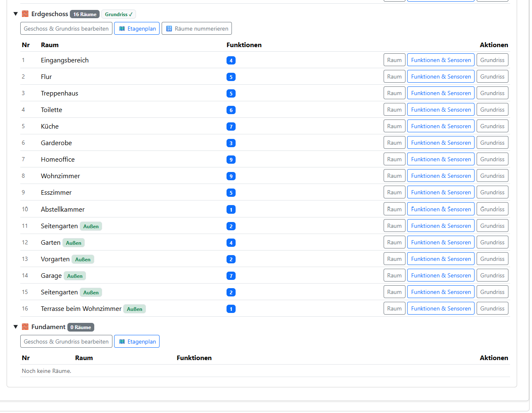
Task: Open Grundriss for Treppenhaus
Action: pyautogui.click(x=492, y=93)
